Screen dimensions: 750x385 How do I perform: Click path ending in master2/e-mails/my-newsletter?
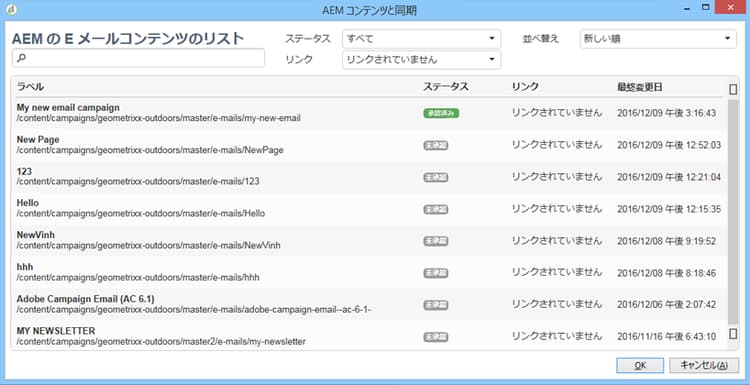[x=161, y=341]
